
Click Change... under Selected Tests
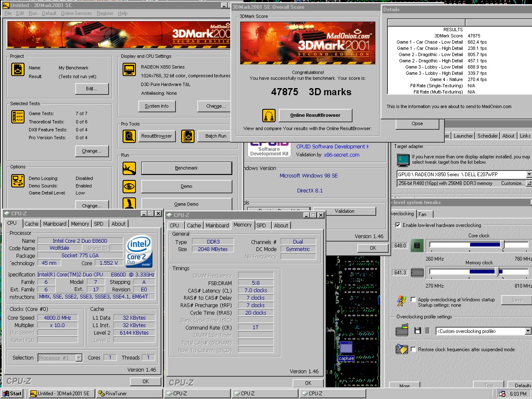click(92, 151)
